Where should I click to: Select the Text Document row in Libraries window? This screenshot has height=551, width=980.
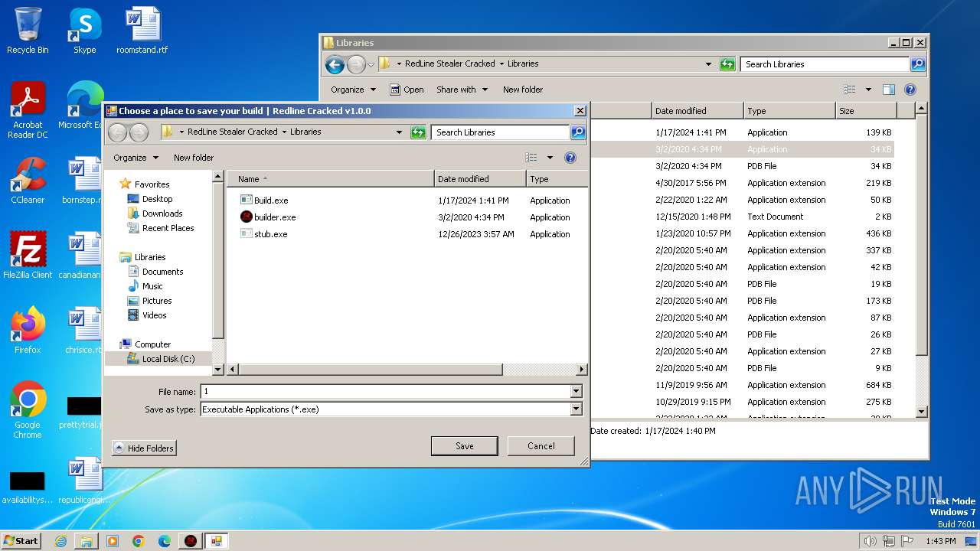tap(743, 217)
